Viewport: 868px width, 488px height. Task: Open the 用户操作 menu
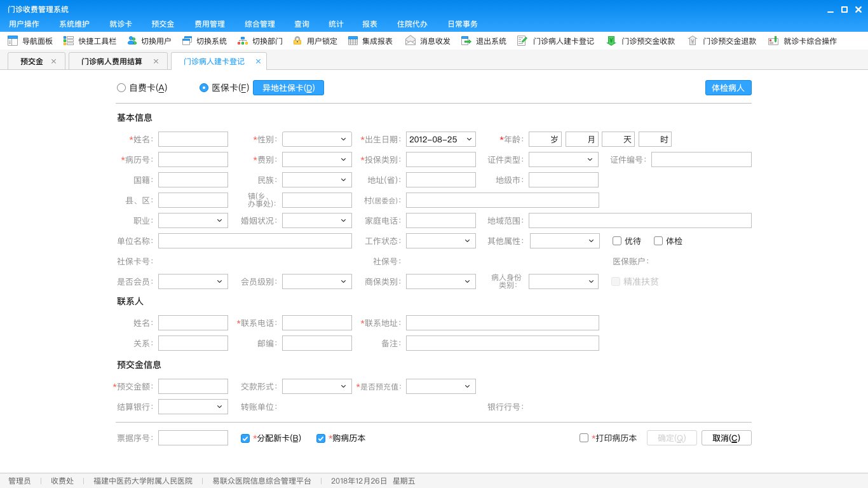pyautogui.click(x=24, y=24)
